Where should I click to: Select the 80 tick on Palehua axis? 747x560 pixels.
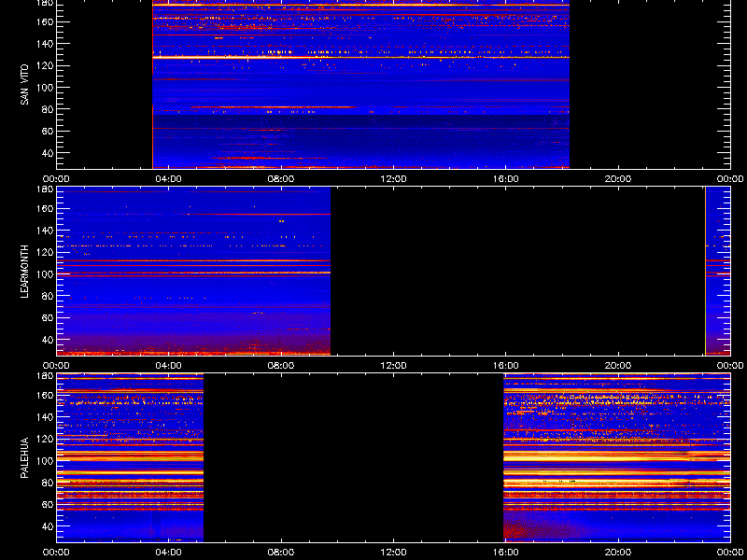coord(49,483)
